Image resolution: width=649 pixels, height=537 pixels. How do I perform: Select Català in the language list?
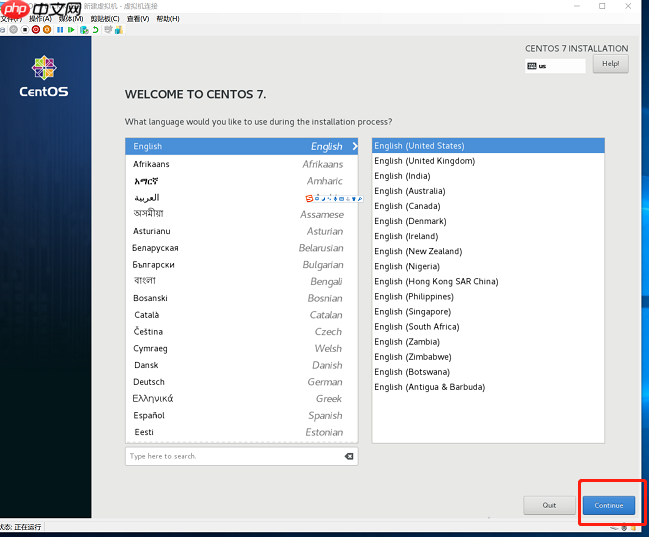[242, 315]
